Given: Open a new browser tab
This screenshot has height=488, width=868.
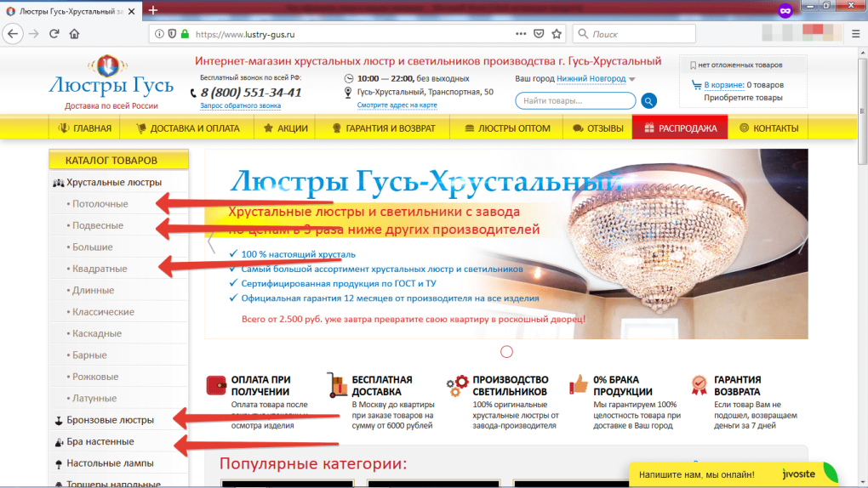Looking at the screenshot, I should coord(153,10).
